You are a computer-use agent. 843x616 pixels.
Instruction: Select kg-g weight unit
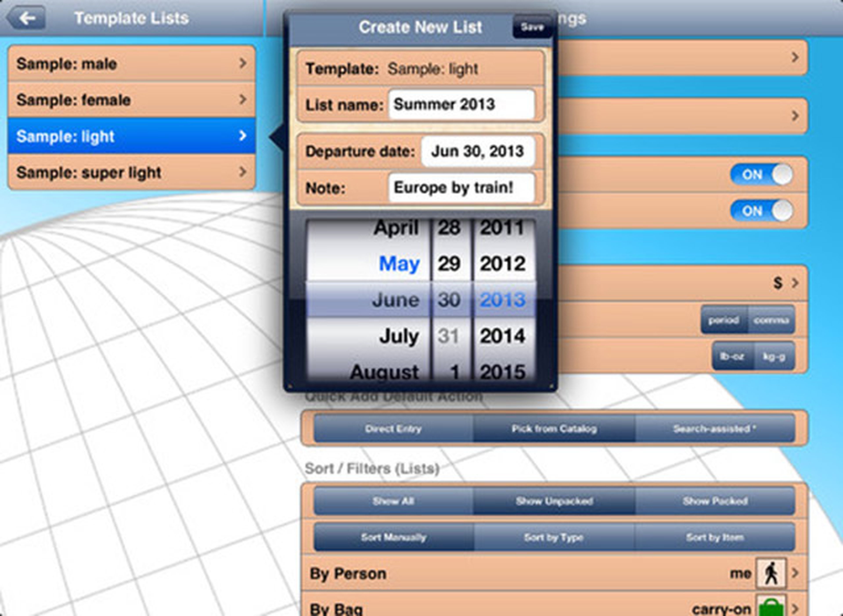point(774,356)
